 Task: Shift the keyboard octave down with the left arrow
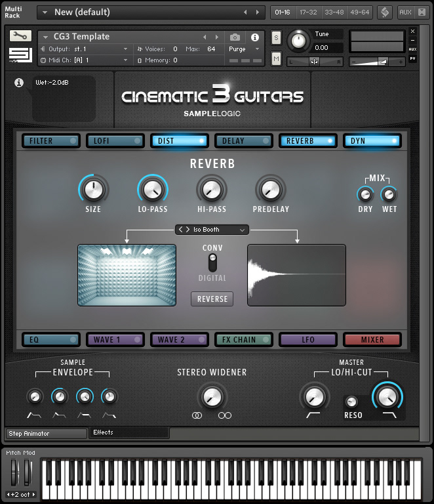coord(8,494)
